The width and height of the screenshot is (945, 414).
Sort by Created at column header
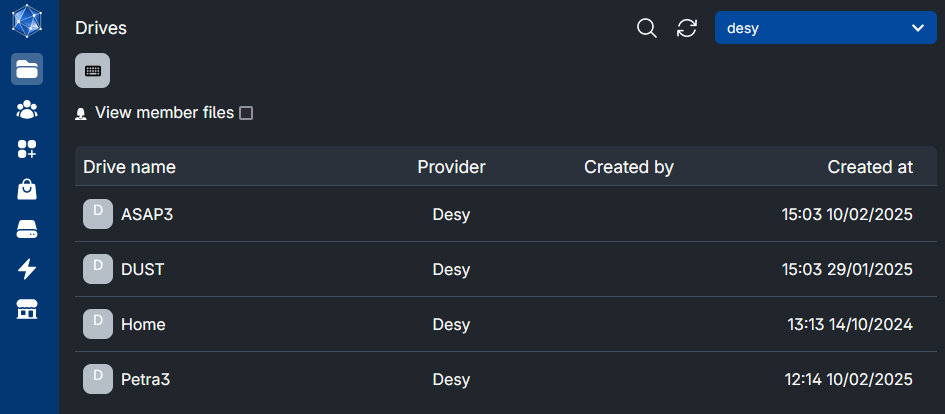[869, 167]
